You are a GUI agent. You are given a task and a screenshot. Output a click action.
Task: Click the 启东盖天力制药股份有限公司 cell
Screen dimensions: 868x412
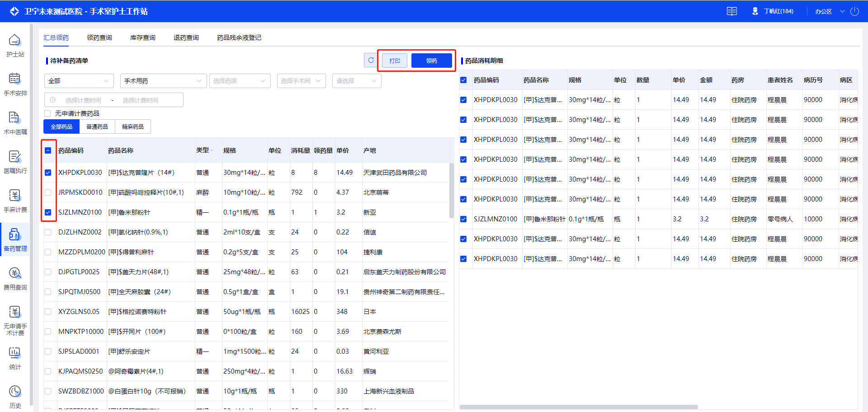(405, 272)
